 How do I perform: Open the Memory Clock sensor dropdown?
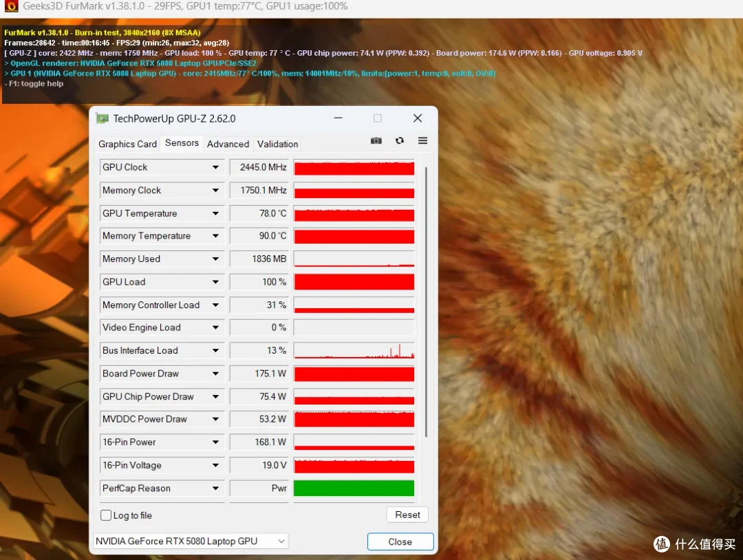point(215,191)
